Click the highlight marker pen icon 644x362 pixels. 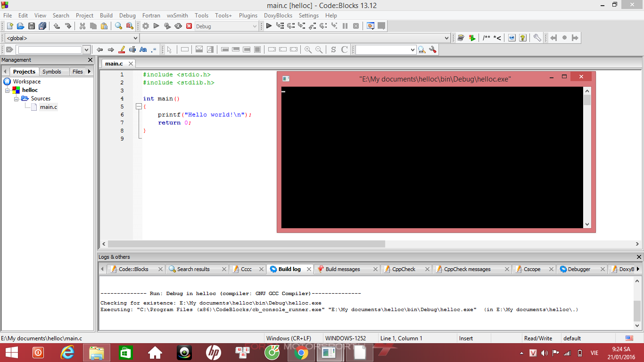tap(122, 49)
